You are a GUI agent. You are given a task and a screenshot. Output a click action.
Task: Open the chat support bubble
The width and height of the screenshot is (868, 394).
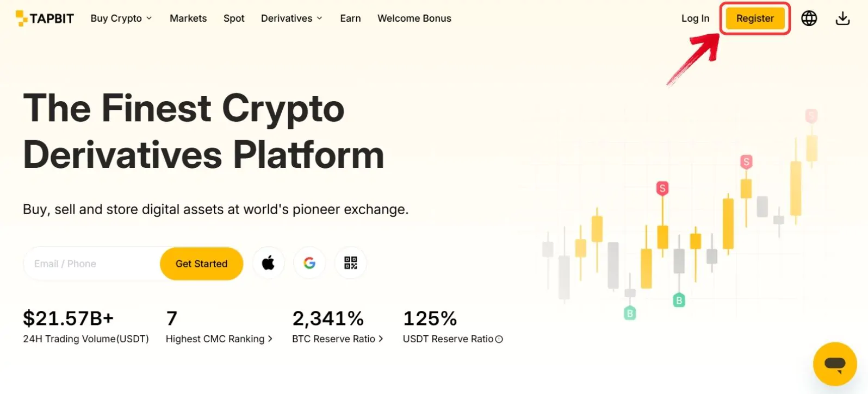(834, 364)
